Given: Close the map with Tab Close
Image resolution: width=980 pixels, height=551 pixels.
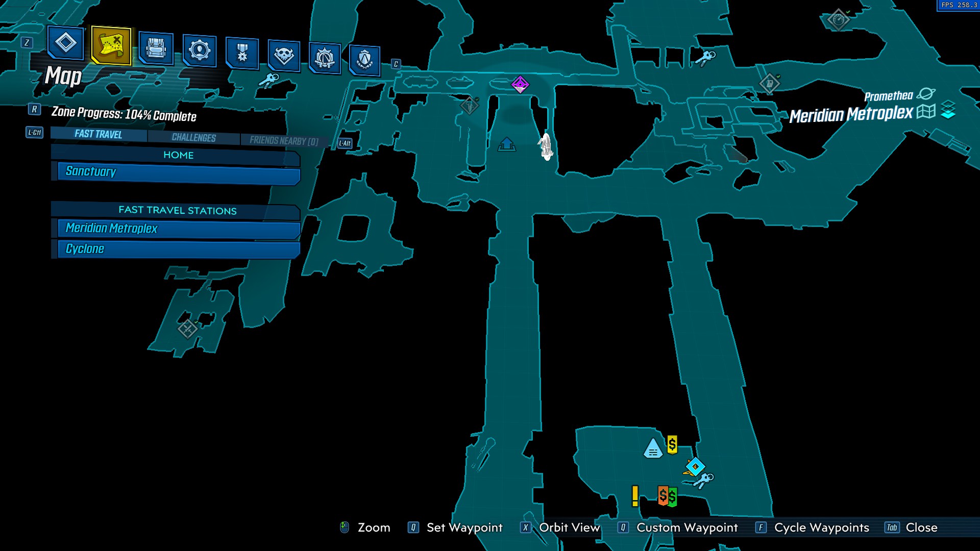Looking at the screenshot, I should coord(912,528).
